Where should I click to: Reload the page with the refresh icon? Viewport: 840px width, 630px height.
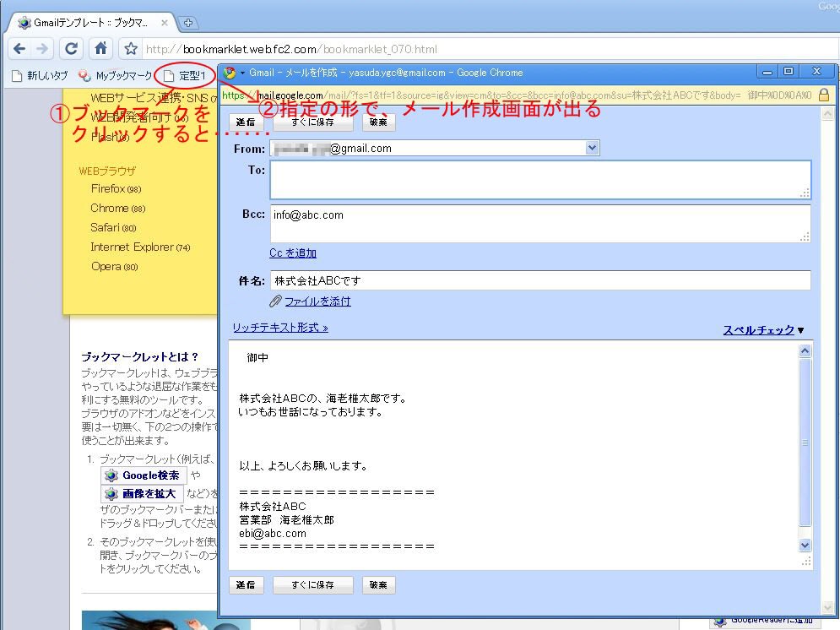[72, 49]
